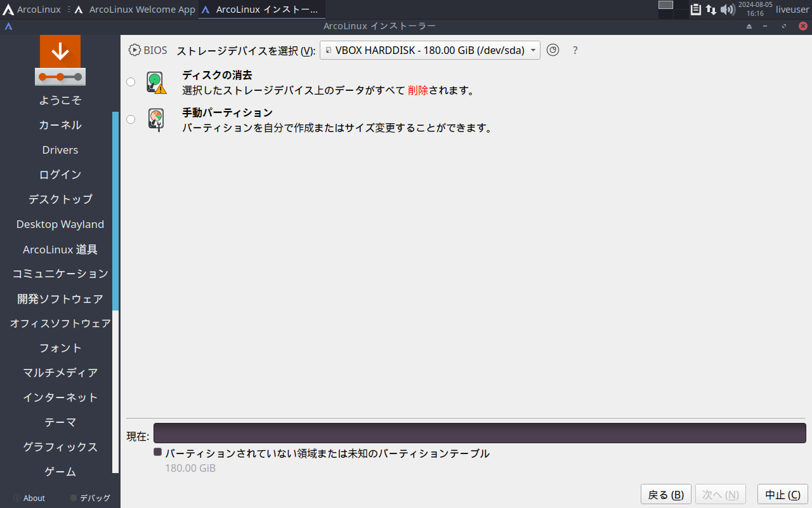Click the カーネル step in the sidebar
Screen dimensions: 812x508
[x=60, y=125]
